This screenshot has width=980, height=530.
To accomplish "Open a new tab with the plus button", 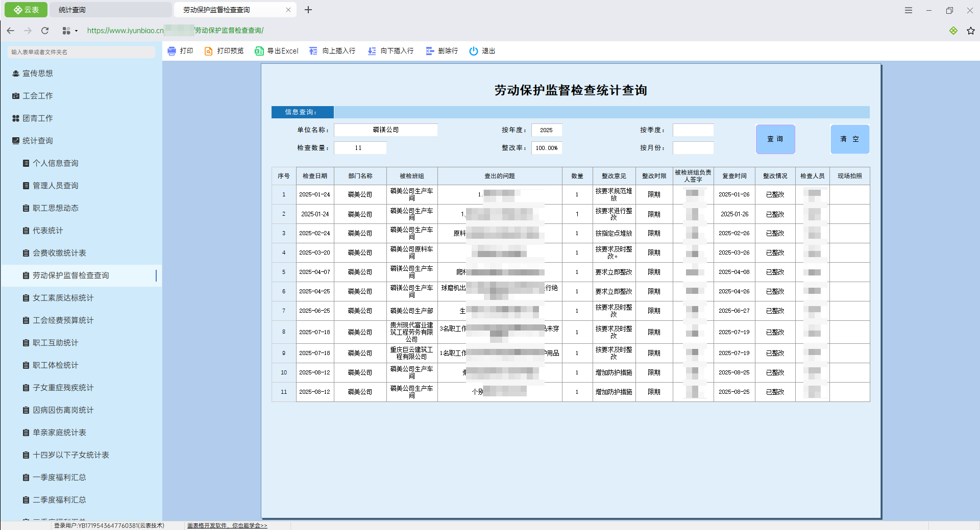I will [x=308, y=10].
